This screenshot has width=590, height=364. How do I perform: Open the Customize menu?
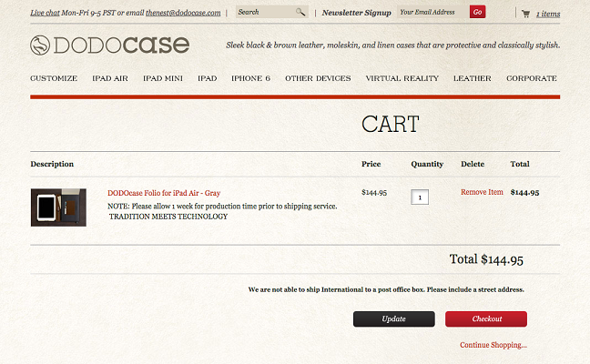tap(54, 78)
